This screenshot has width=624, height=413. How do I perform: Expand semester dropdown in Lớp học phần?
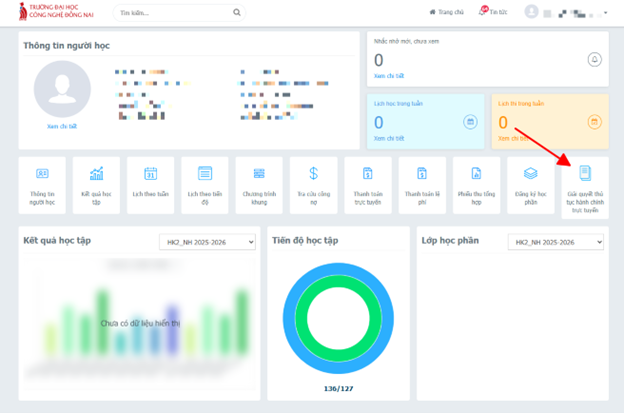tap(556, 242)
